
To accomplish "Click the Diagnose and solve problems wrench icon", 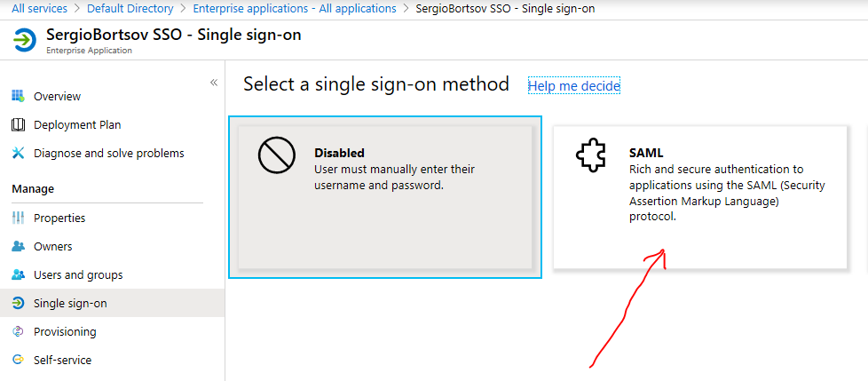I will [x=18, y=153].
